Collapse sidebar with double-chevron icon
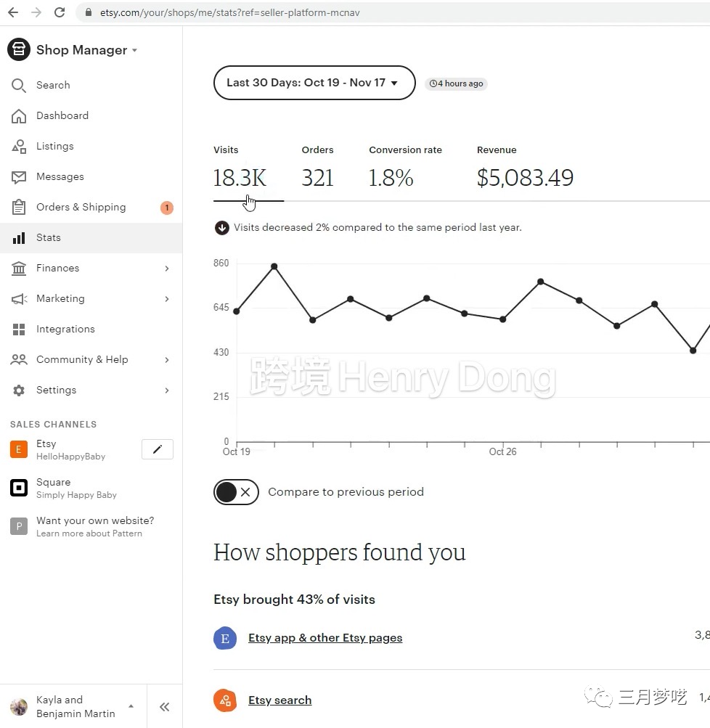Image resolution: width=710 pixels, height=728 pixels. click(165, 707)
